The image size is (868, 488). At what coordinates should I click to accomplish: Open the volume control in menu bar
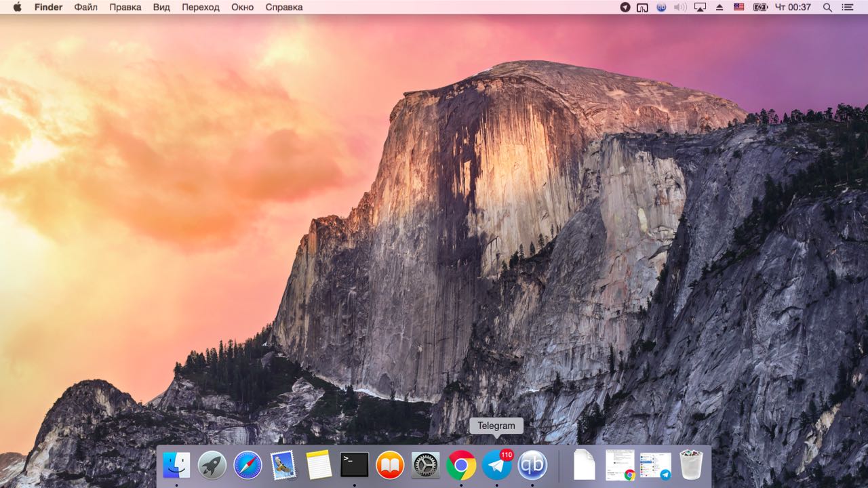pos(680,7)
